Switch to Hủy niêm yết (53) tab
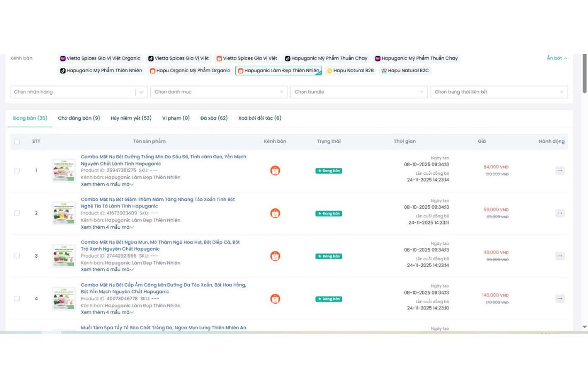This screenshot has height=388, width=588. [131, 118]
